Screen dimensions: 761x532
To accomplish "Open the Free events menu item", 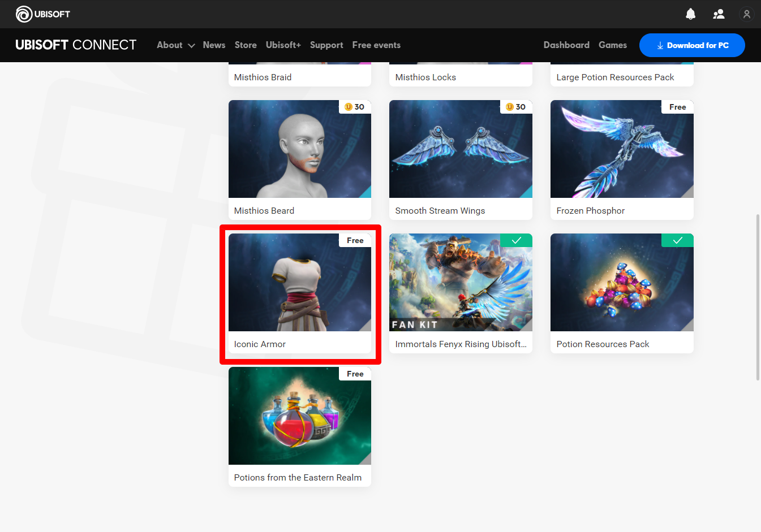I will pos(376,45).
